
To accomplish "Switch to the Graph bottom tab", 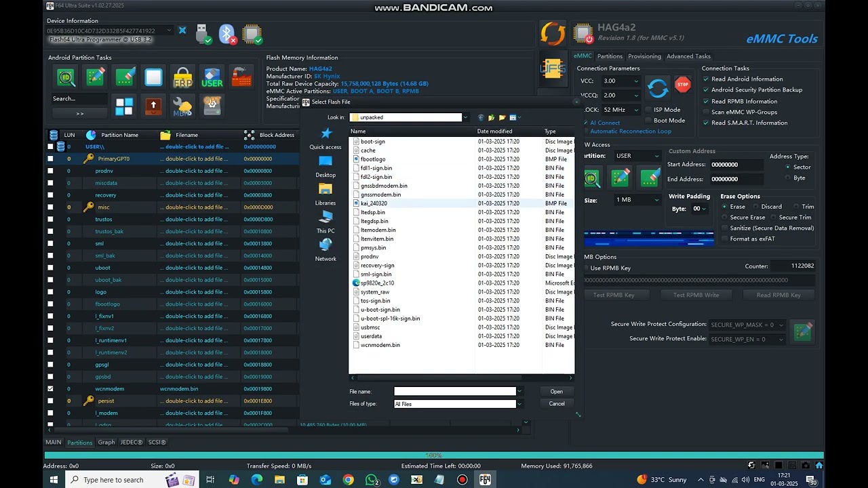I will (x=106, y=443).
